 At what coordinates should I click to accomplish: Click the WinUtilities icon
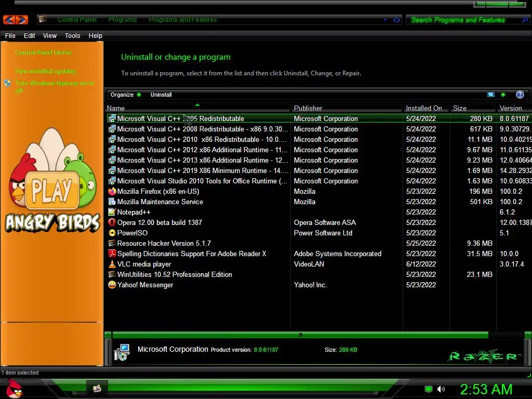click(x=112, y=274)
